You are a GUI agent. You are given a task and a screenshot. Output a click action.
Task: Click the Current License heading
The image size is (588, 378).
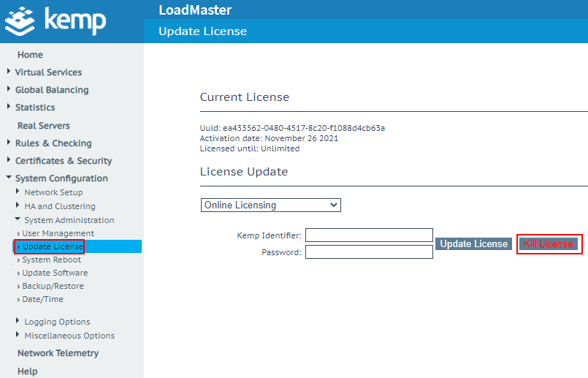245,97
